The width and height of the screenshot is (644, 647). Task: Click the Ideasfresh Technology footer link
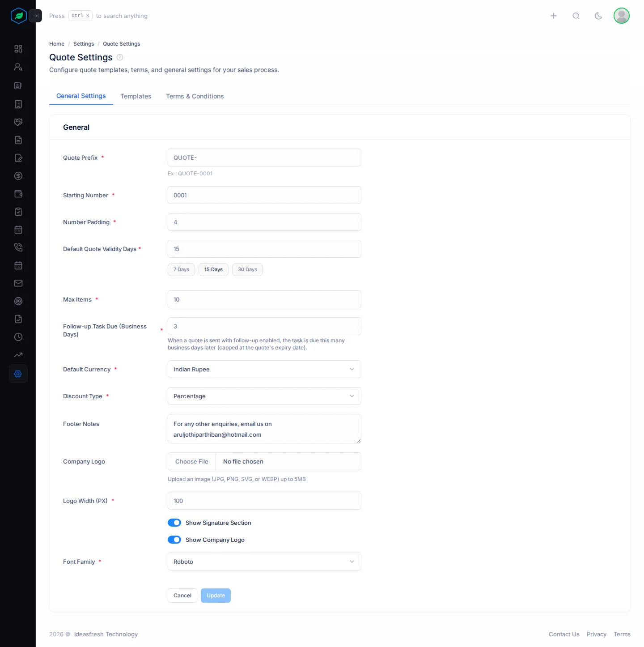[106, 634]
